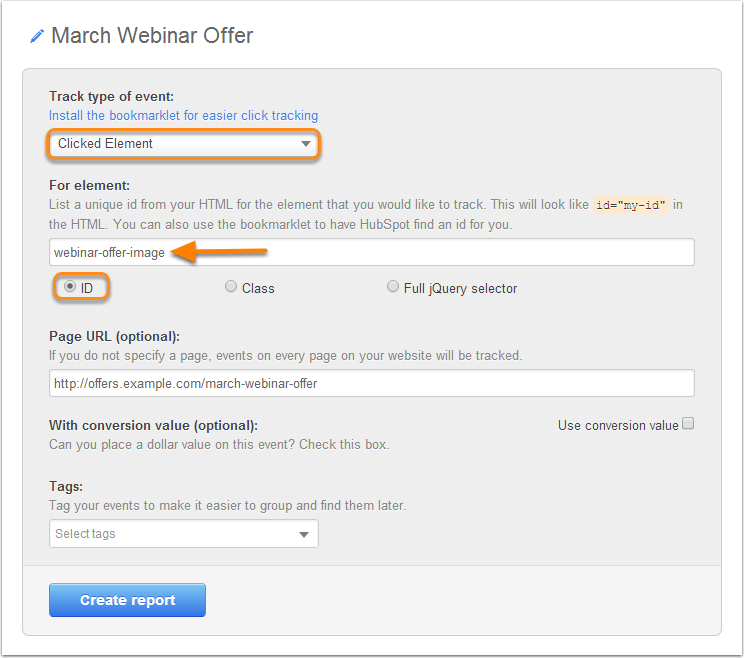Click the Select tags dropdown arrow
744x658 pixels.
coord(304,535)
